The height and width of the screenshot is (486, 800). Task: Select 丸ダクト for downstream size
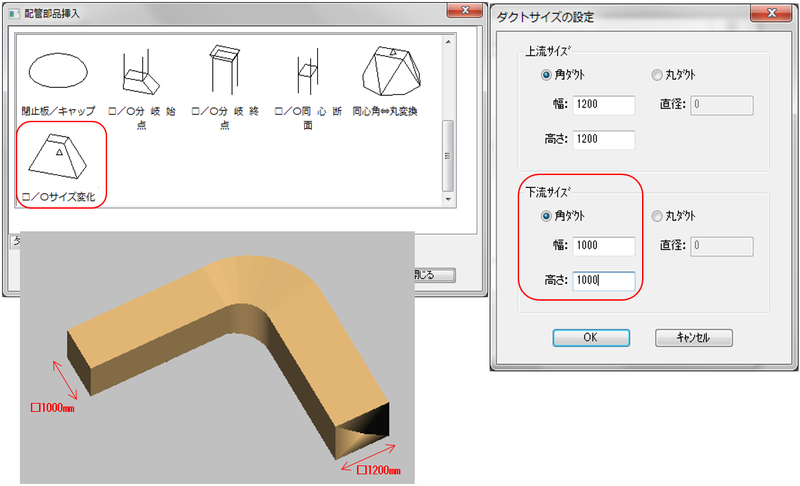click(657, 215)
